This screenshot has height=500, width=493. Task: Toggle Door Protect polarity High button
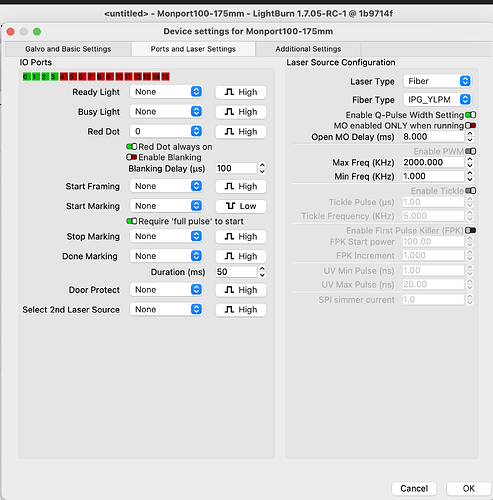point(241,290)
